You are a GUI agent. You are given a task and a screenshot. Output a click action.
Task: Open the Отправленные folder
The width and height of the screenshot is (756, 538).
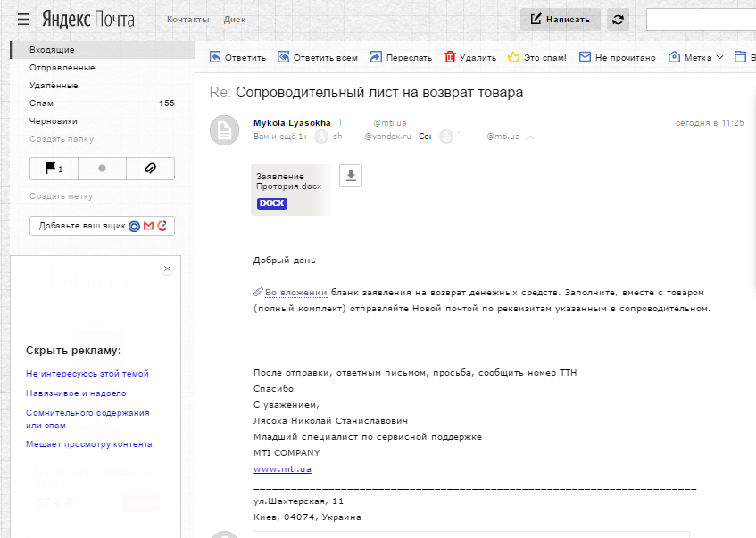coord(62,67)
